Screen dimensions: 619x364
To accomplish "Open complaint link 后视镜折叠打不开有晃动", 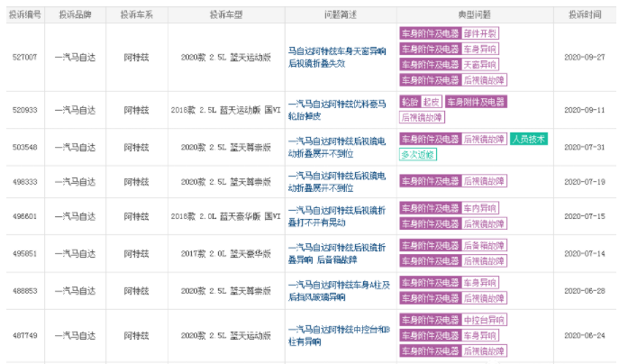I will [x=337, y=216].
